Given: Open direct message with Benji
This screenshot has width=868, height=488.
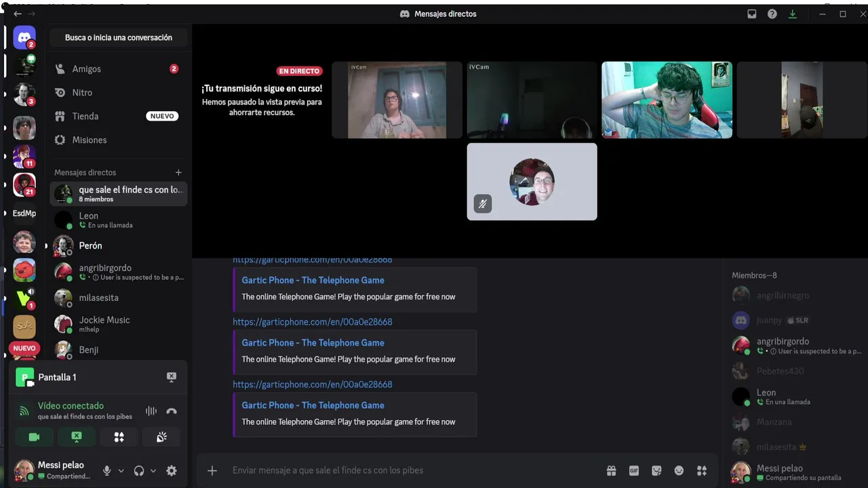Looking at the screenshot, I should 118,350.
